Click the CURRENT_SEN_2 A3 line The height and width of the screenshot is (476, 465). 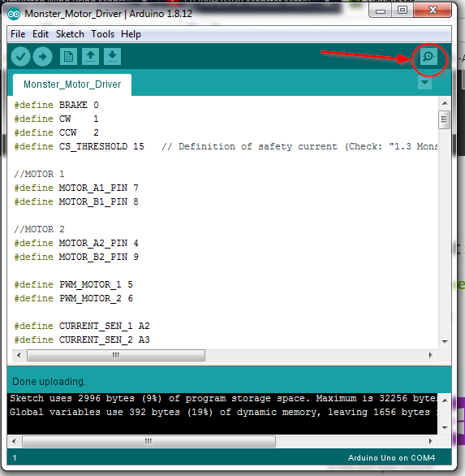point(82,340)
